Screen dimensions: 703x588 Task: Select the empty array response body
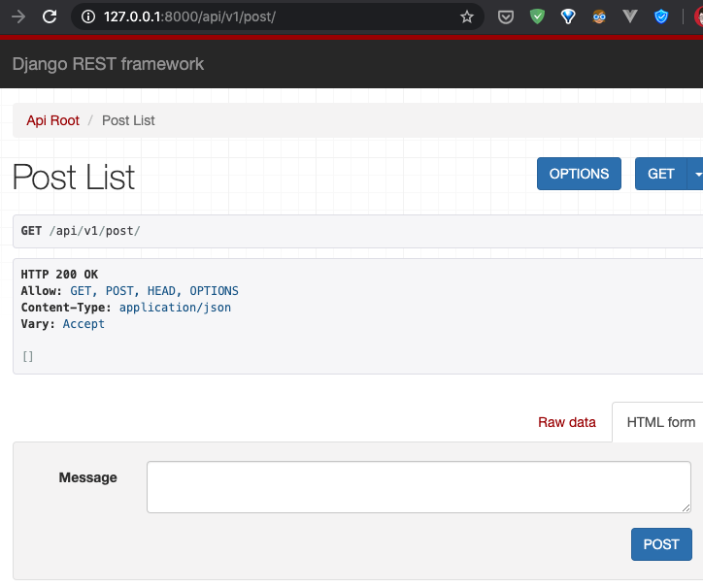click(28, 357)
